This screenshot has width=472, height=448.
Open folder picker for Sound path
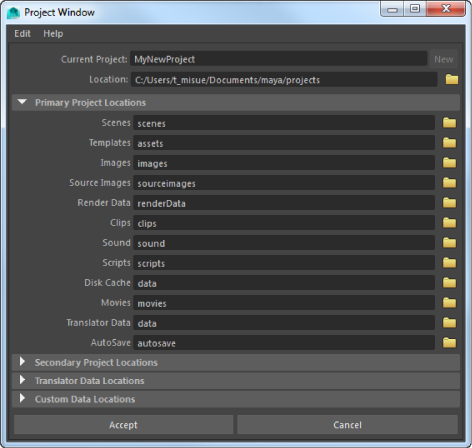[449, 243]
